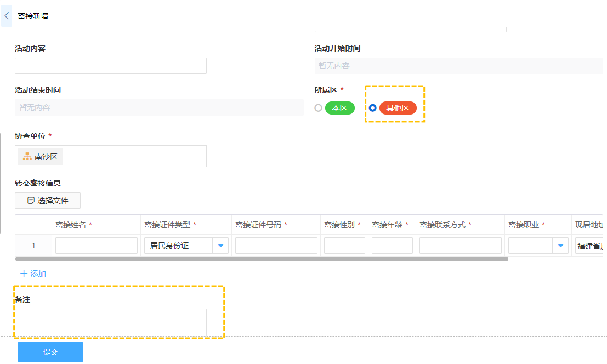Click the back arrow beside 密接新增

coord(7,16)
